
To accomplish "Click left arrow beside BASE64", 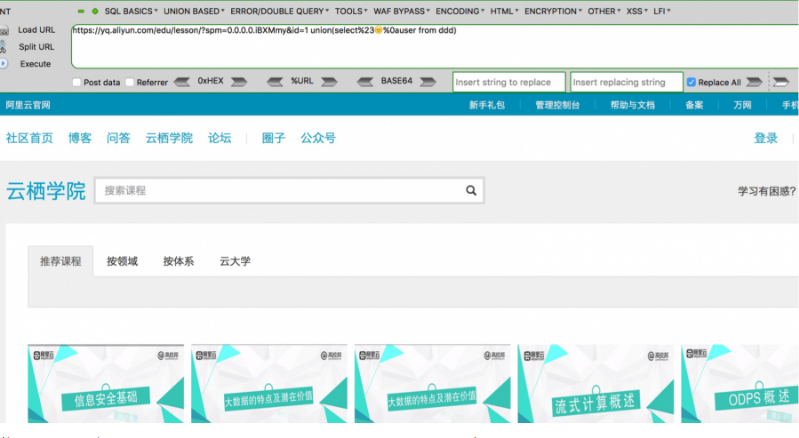I will click(365, 81).
